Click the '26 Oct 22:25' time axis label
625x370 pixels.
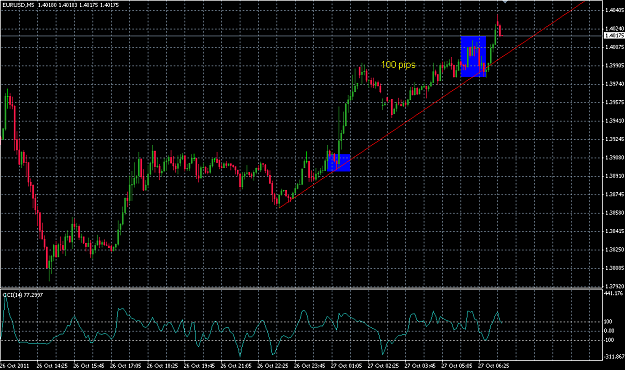273,365
